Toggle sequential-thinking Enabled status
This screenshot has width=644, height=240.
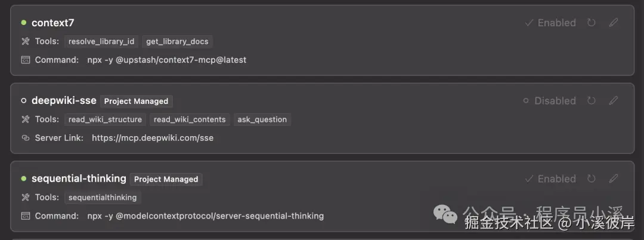click(x=550, y=179)
